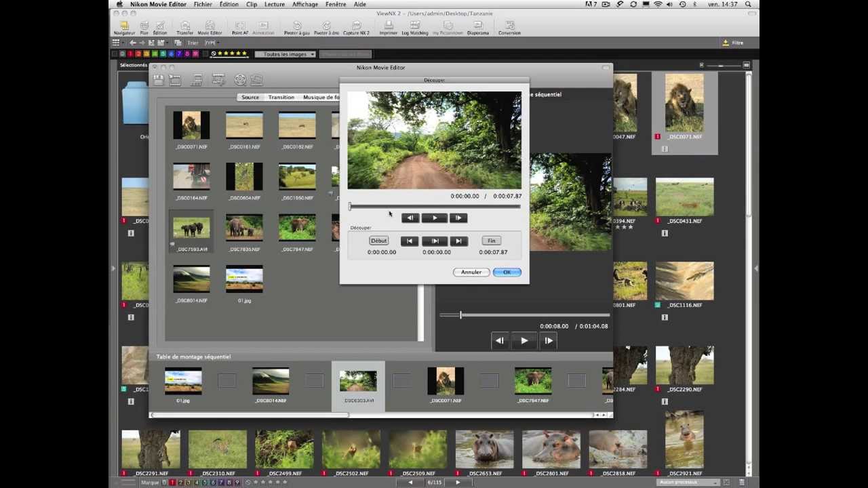Play the trimmed section in Découper
This screenshot has height=488, width=868.
(435, 241)
